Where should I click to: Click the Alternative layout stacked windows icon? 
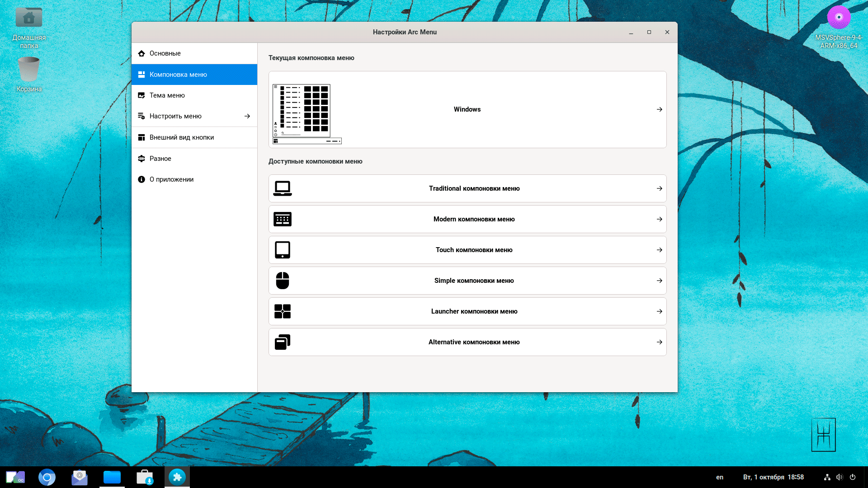pos(283,342)
